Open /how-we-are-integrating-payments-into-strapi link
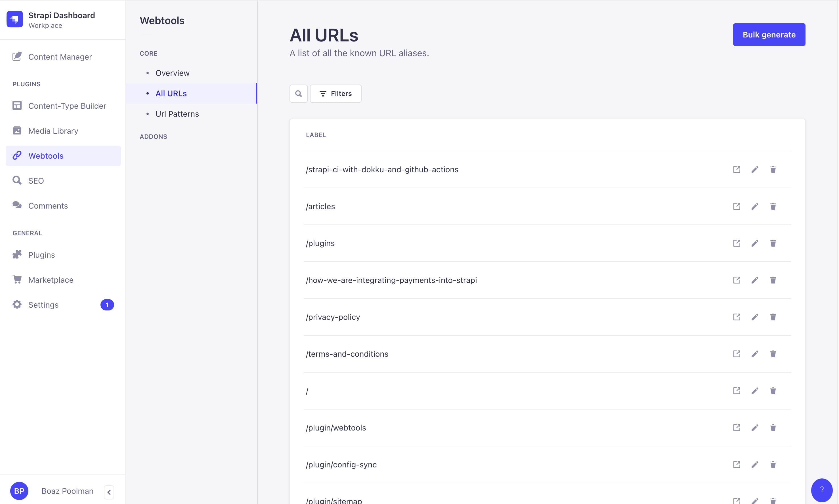 737,280
